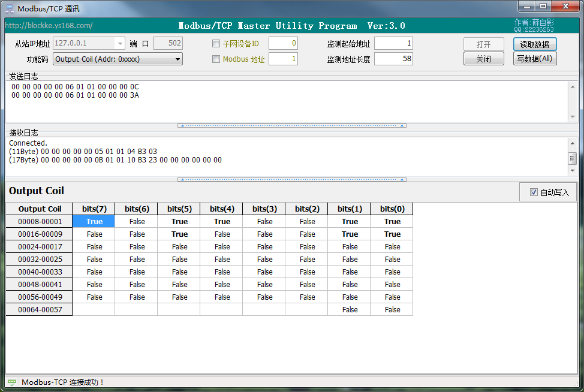Viewport: 584px width, 392px height.
Task: Select row header 00016-00009
Action: pyautogui.click(x=40, y=234)
